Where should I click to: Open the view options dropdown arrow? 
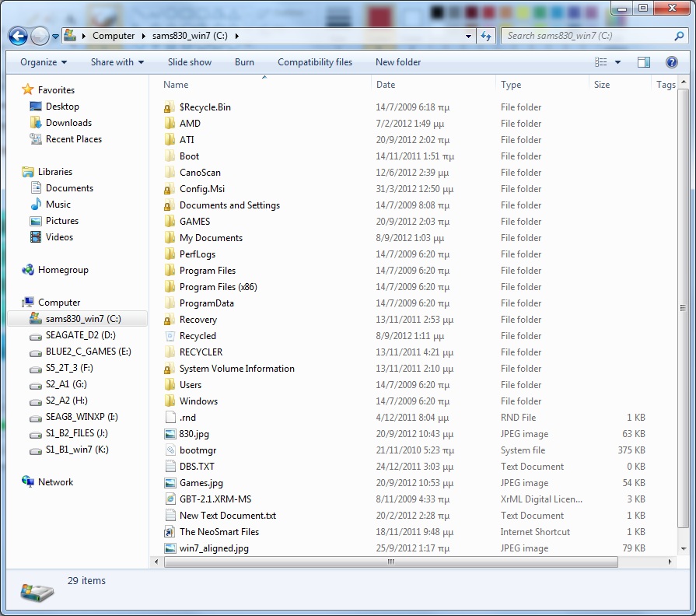617,62
